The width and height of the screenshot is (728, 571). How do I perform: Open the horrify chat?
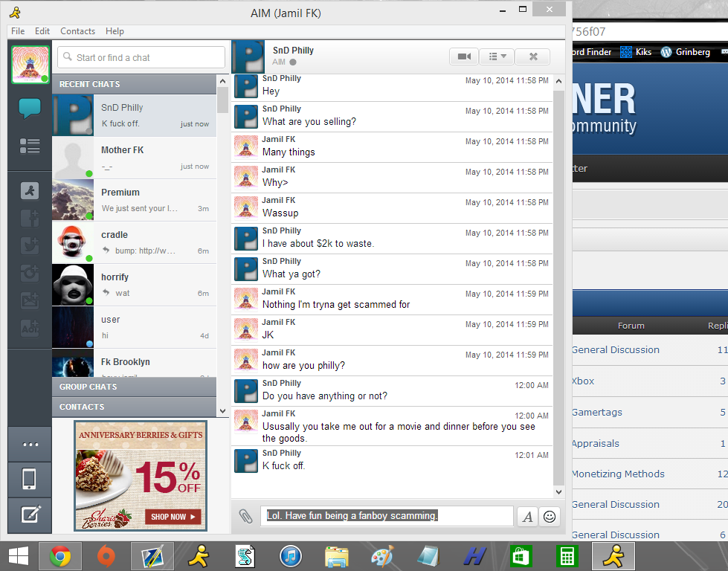[x=134, y=285]
